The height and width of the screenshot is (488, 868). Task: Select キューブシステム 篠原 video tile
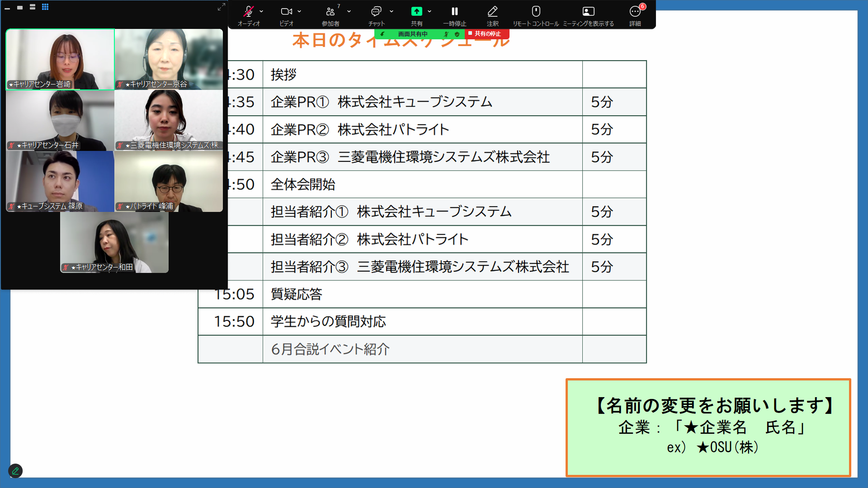point(60,181)
